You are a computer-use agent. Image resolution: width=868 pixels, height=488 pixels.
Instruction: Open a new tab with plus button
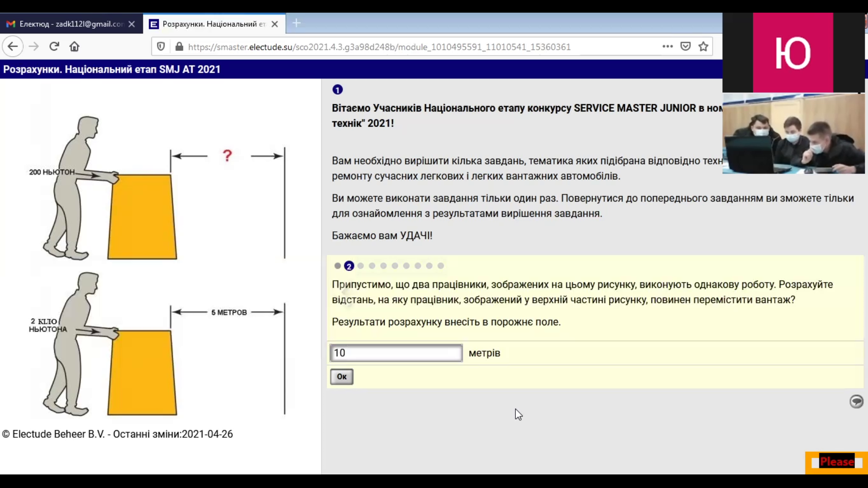[297, 23]
